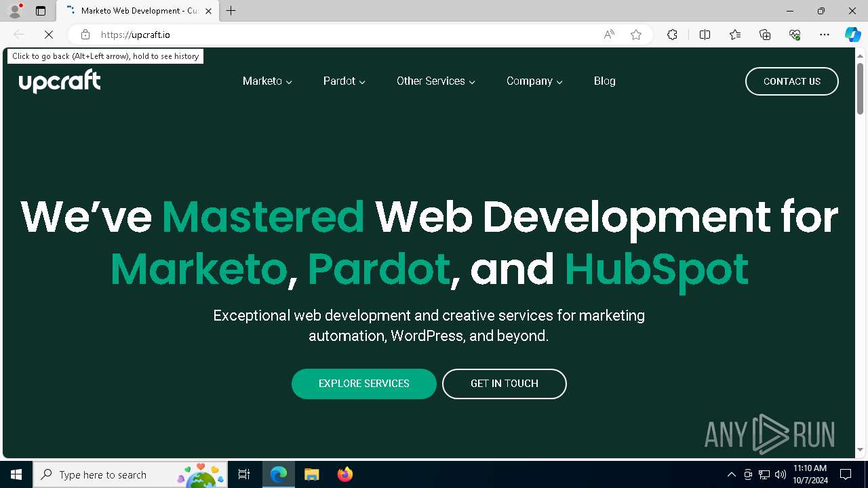Viewport: 868px width, 488px height.
Task: Launch Firefox from taskbar
Action: (345, 474)
